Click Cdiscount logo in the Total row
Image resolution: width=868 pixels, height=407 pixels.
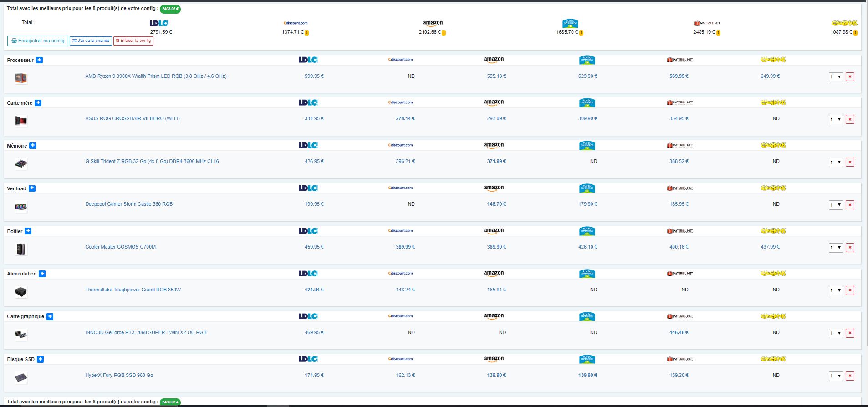click(296, 23)
